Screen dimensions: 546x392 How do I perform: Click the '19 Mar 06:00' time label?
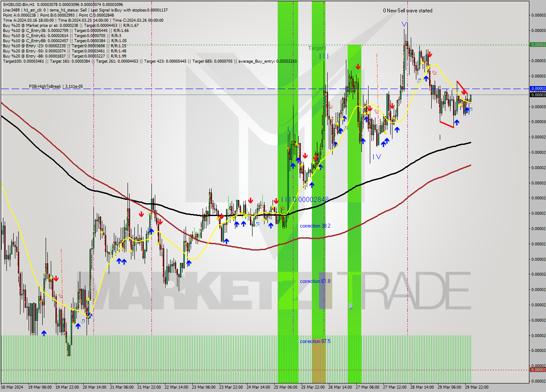point(40,387)
